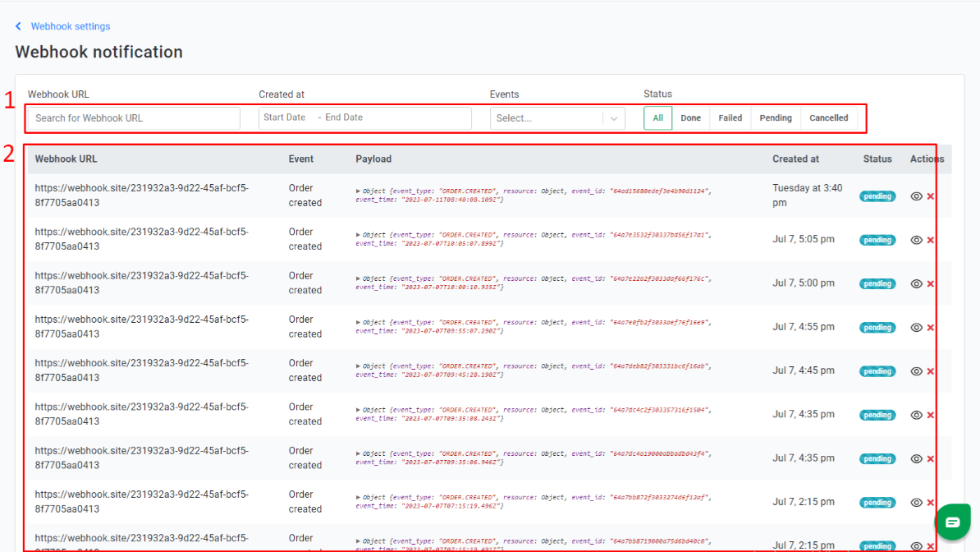
Task: Click pending badge on Jul 7, 5:05 pm row
Action: coord(877,241)
